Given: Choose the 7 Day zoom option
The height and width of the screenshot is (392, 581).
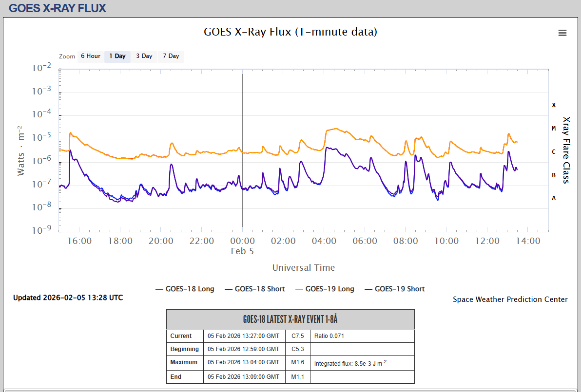Looking at the screenshot, I should [x=171, y=56].
